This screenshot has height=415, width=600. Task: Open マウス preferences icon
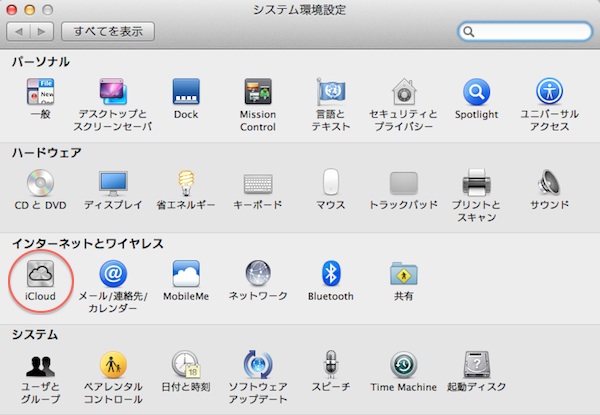(331, 182)
